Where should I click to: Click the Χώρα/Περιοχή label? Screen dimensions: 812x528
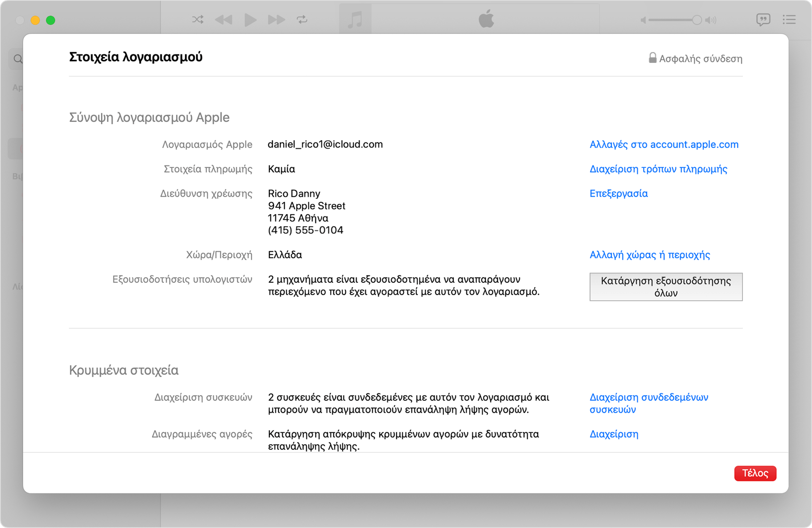click(x=219, y=254)
